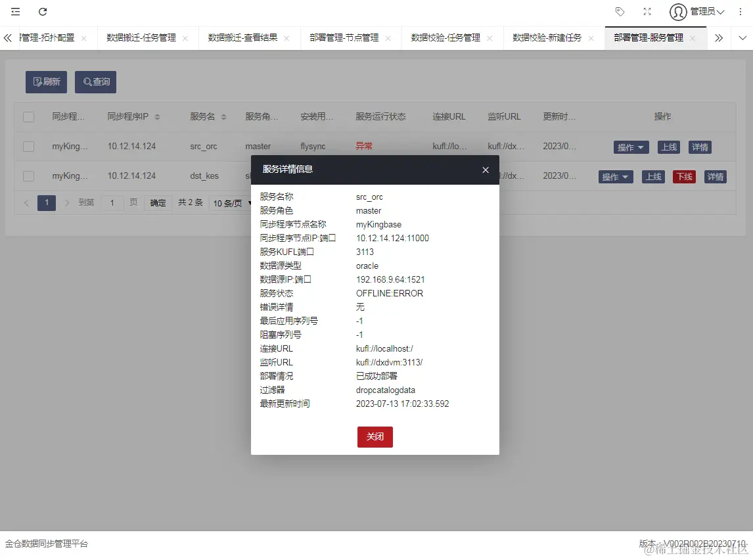Click the src_orc service name cell
This screenshot has width=753, height=560.
coord(204,147)
